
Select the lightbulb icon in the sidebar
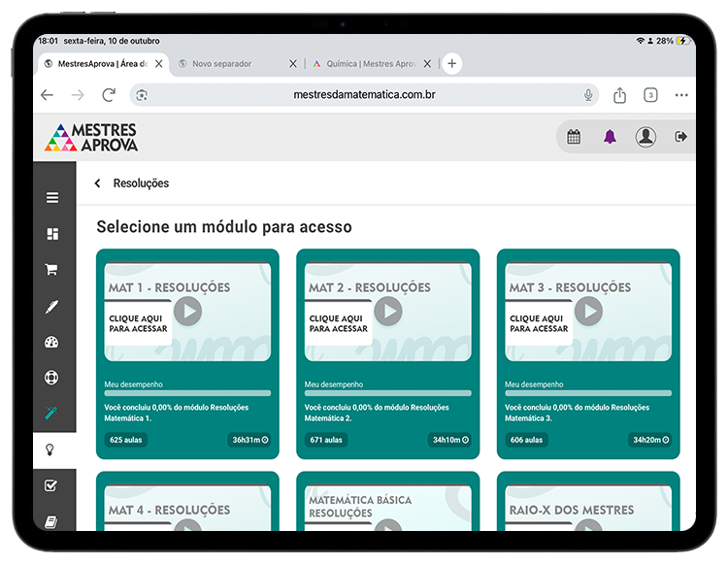click(50, 449)
